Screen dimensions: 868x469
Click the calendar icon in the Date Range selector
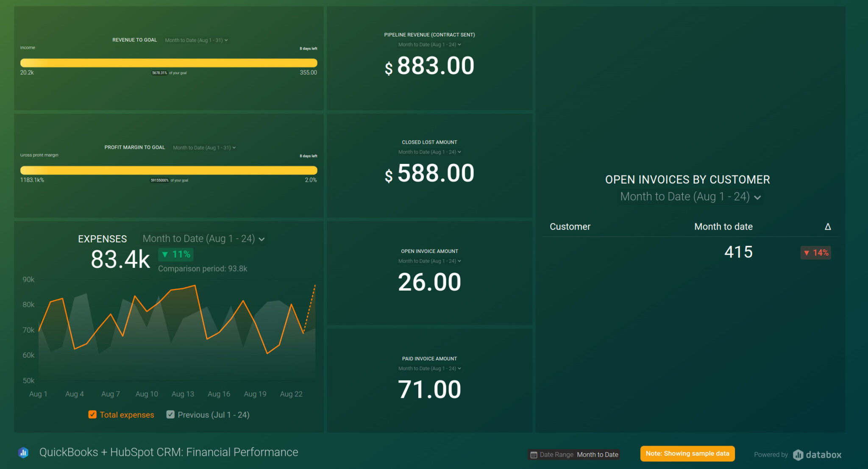click(534, 454)
